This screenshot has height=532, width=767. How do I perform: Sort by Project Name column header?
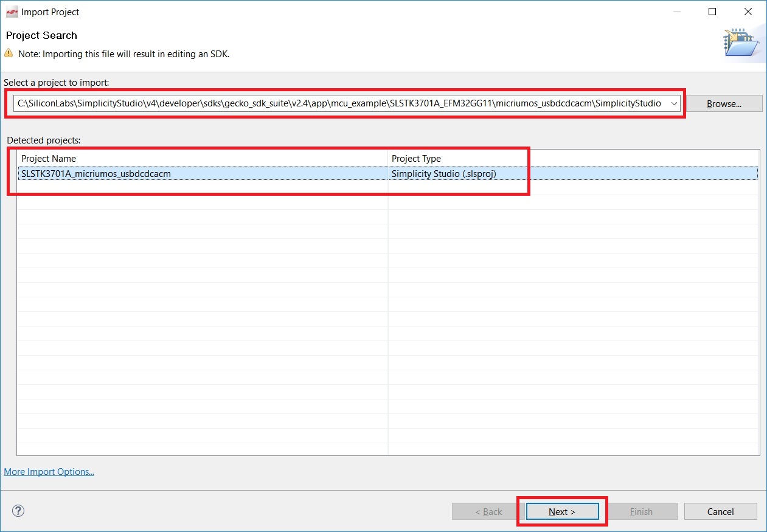pos(203,158)
